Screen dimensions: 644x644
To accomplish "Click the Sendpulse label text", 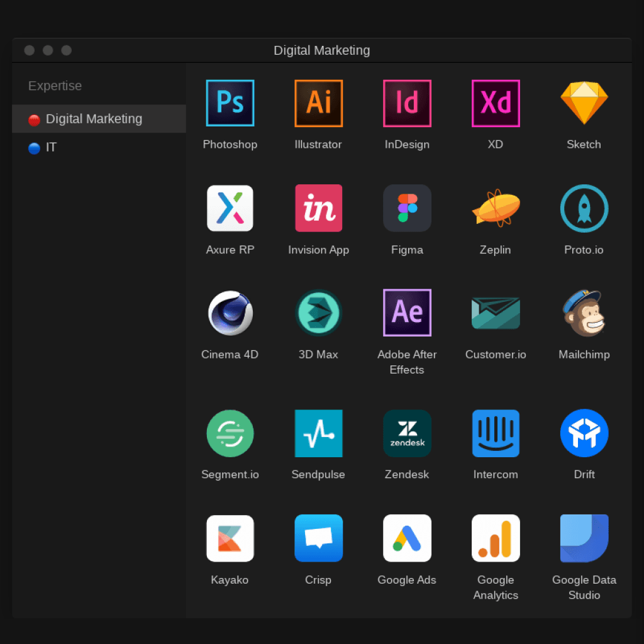I will tap(318, 474).
